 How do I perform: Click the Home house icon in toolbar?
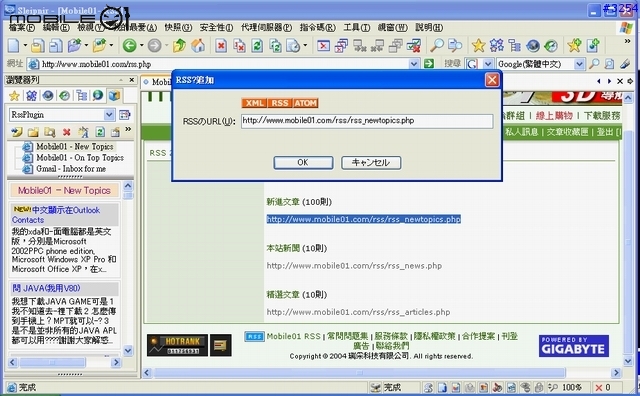[x=198, y=45]
